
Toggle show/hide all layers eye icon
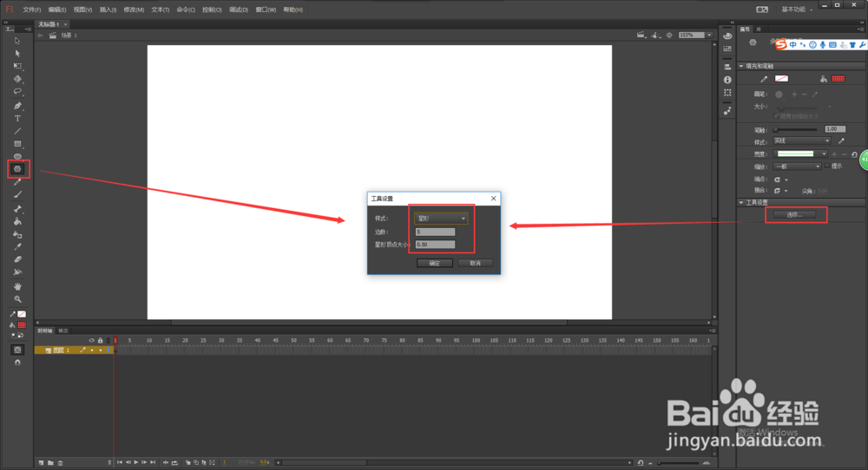point(92,341)
